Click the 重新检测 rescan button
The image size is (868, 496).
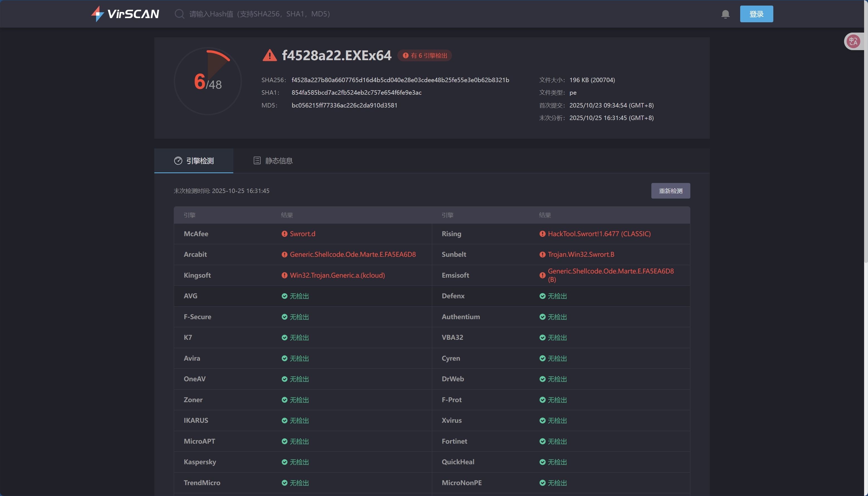[x=670, y=191]
